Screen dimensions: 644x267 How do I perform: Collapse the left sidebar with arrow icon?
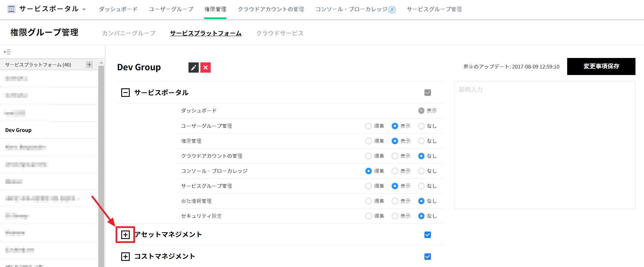[7, 52]
